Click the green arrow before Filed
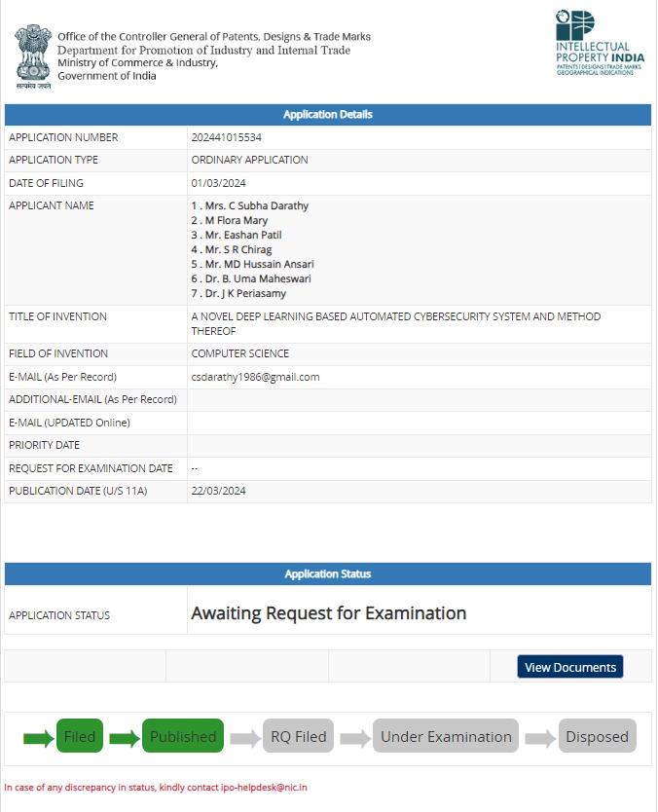Viewport: 658px width, 812px height. point(38,738)
